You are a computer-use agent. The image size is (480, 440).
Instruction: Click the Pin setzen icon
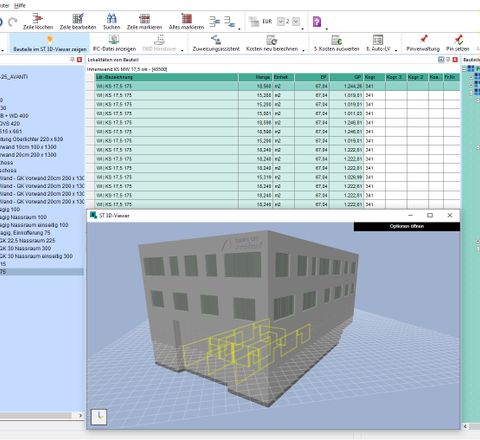(x=458, y=39)
